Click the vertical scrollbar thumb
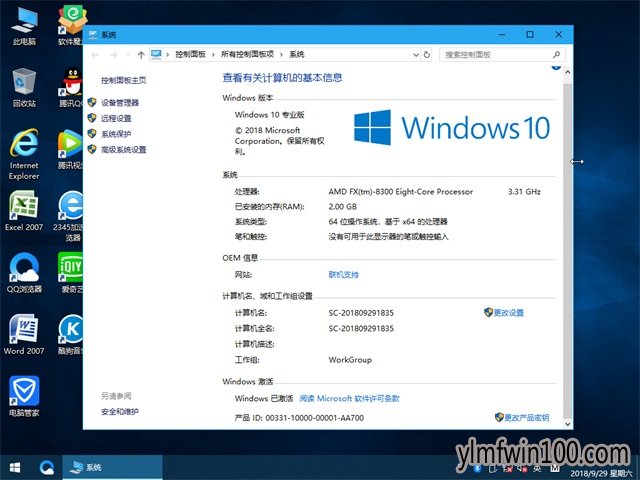Image resolution: width=640 pixels, height=480 pixels. tap(567, 249)
